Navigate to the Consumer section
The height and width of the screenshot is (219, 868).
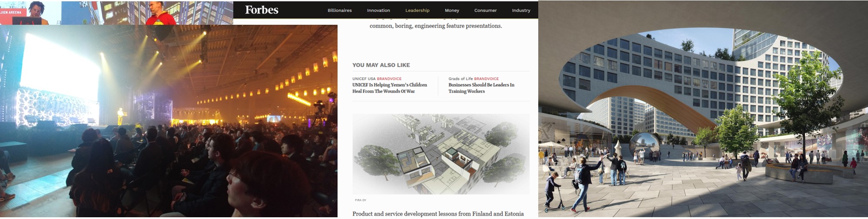(485, 10)
